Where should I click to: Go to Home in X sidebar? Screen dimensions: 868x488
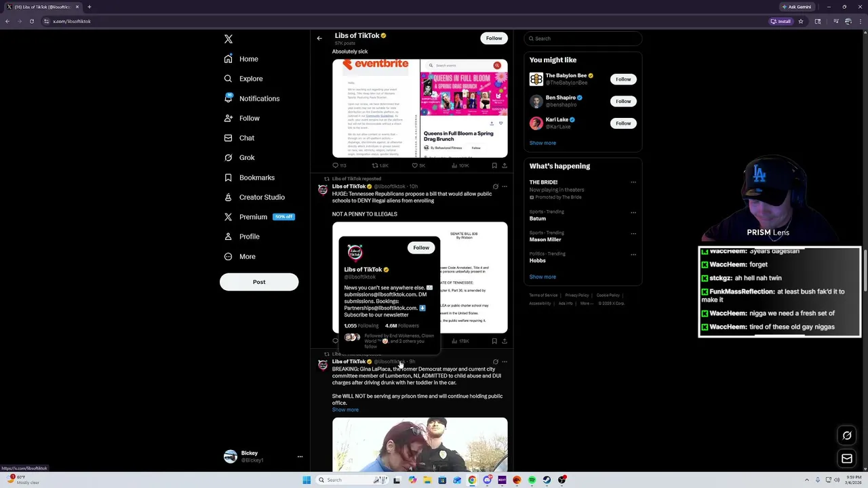click(241, 59)
